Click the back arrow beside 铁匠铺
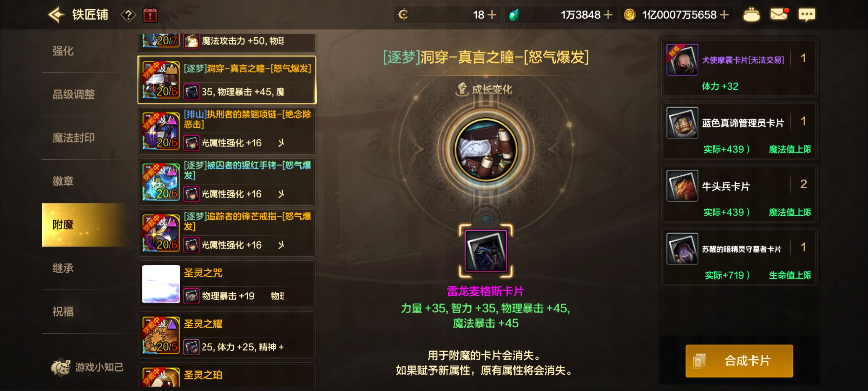The height and width of the screenshot is (391, 868). [x=56, y=15]
